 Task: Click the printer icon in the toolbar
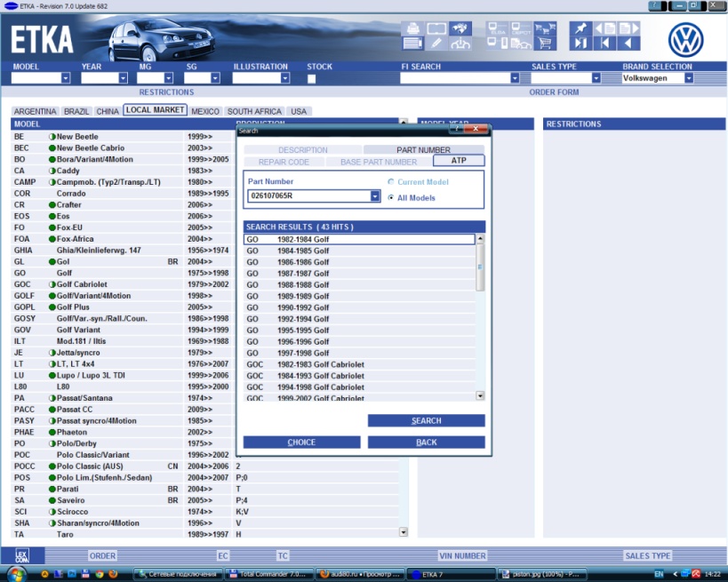pyautogui.click(x=412, y=28)
